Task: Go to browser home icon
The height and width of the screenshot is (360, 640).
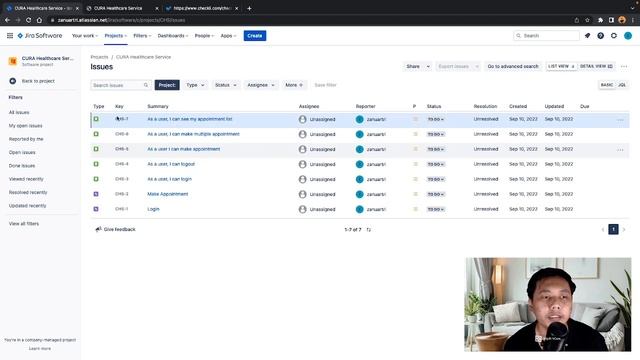Action: [39, 20]
